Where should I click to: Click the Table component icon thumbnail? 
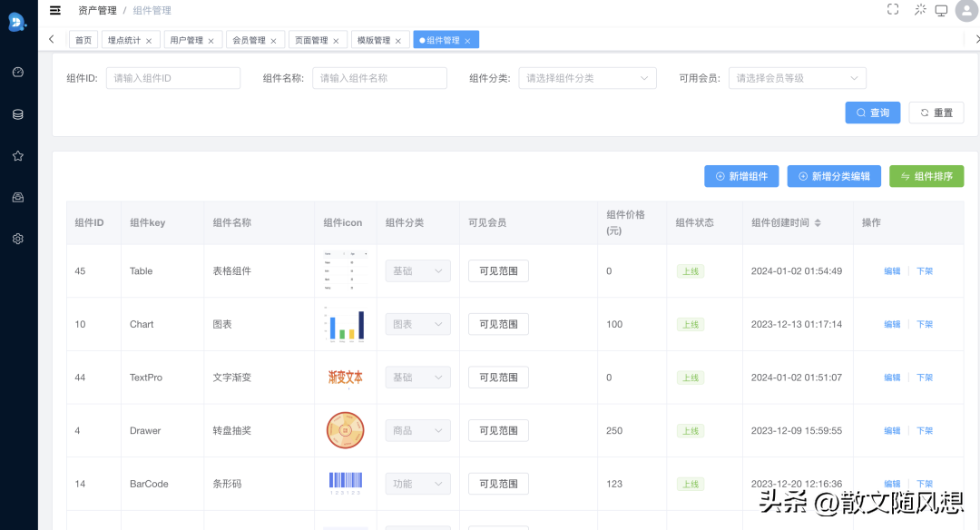[x=346, y=270]
